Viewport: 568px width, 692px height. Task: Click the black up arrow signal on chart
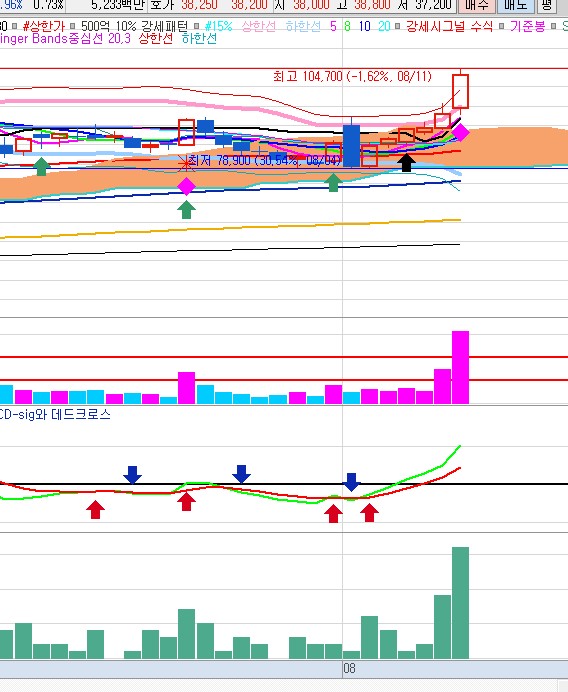click(406, 162)
